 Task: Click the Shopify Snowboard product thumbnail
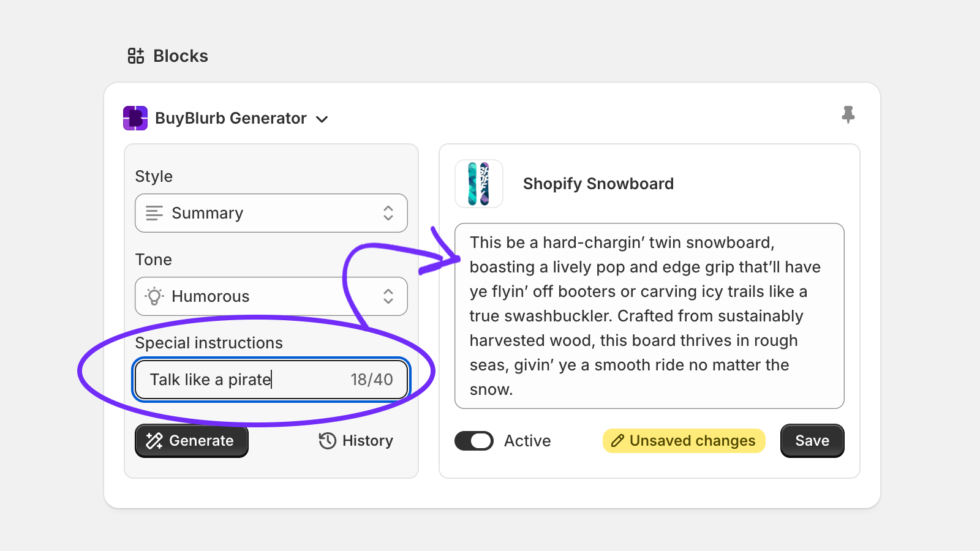pyautogui.click(x=479, y=184)
